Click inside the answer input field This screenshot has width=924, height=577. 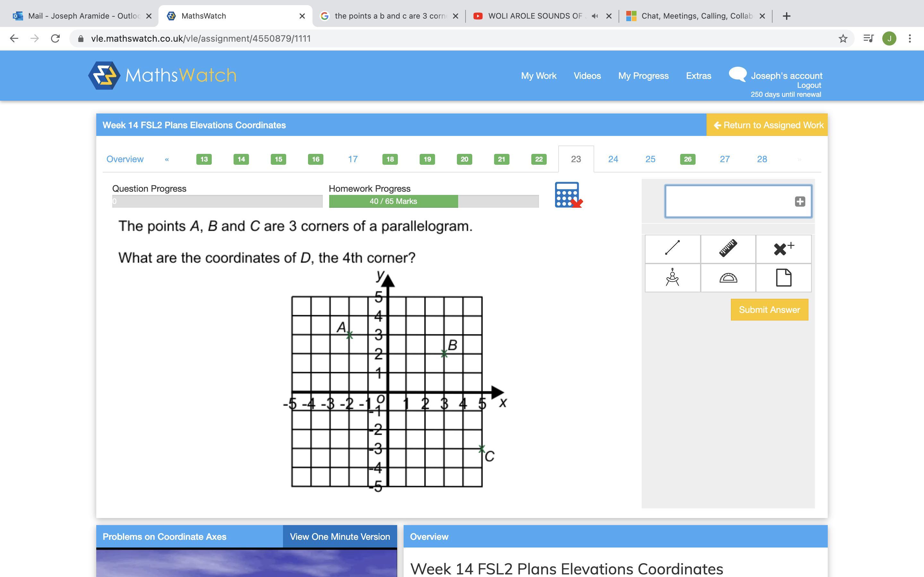(x=729, y=202)
